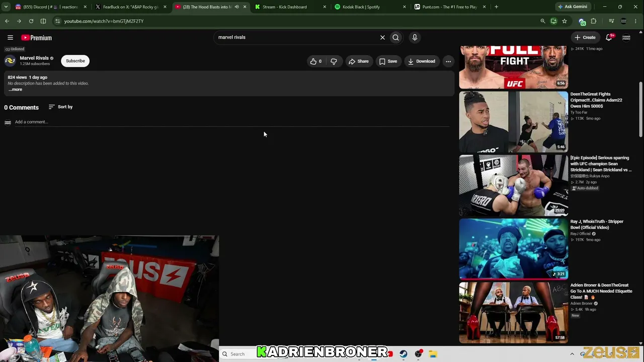This screenshot has width=644, height=362.
Task: Toggle the browser side panel
Action: (x=43, y=21)
